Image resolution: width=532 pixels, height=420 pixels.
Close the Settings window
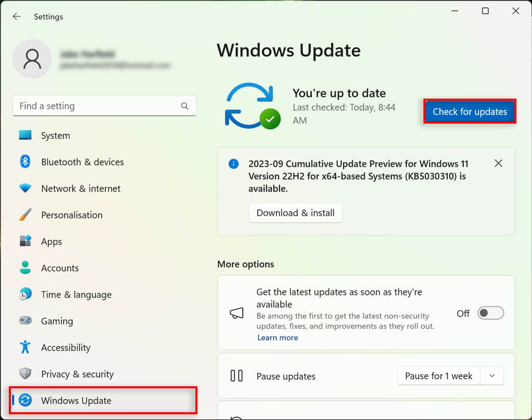(x=516, y=11)
